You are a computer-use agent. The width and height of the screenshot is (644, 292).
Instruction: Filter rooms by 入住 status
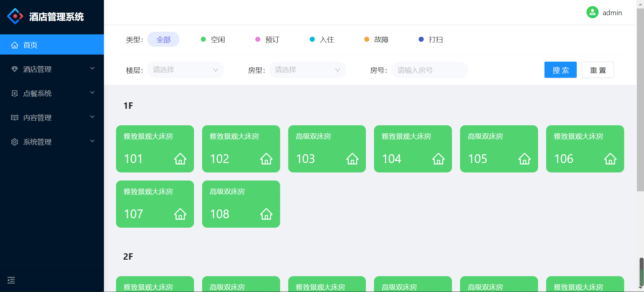pos(322,39)
